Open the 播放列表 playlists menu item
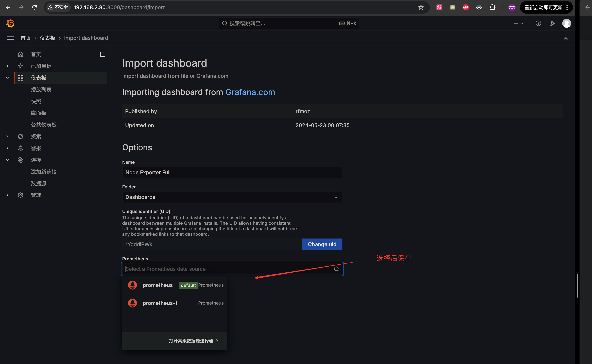The height and width of the screenshot is (364, 592). tap(41, 90)
